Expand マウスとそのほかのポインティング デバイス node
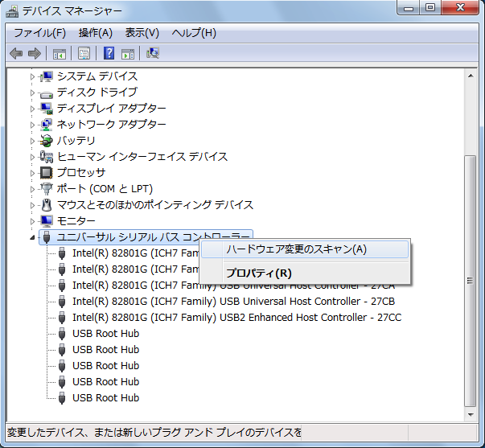The image size is (485, 448). (x=32, y=205)
